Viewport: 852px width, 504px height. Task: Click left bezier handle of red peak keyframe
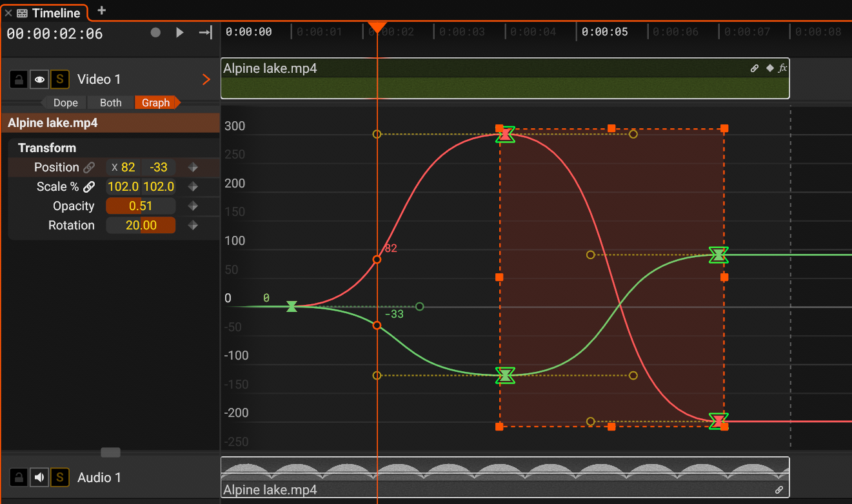tap(377, 134)
